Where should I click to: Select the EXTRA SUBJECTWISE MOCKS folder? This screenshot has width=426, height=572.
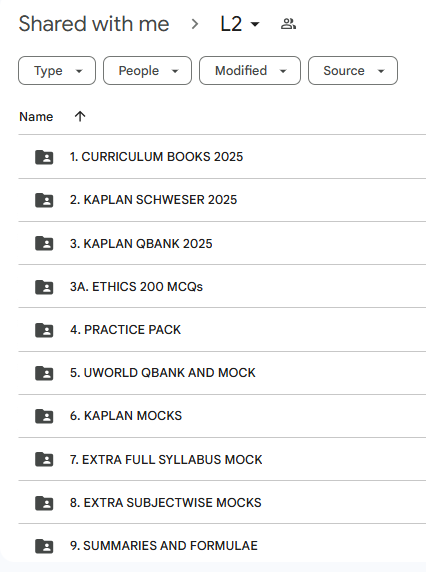[x=222, y=502]
